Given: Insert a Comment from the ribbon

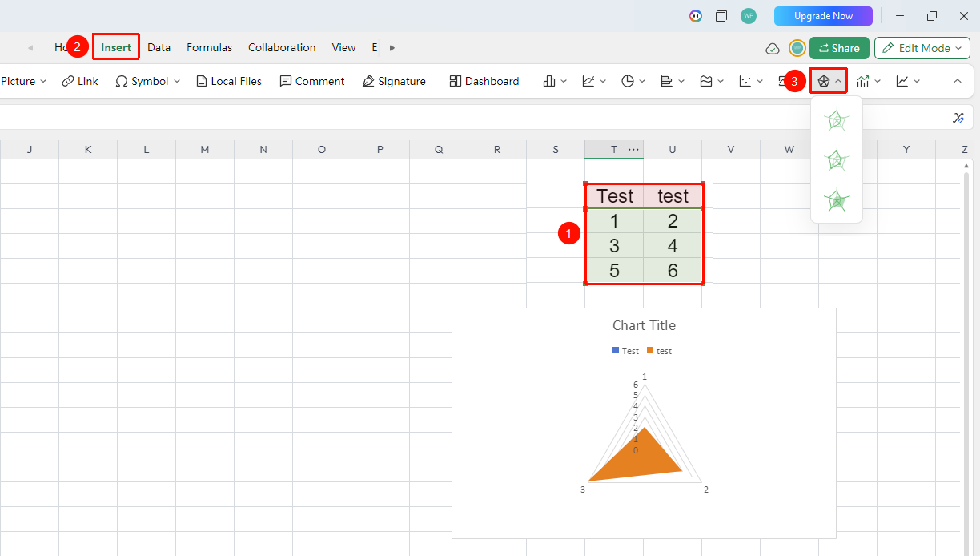Looking at the screenshot, I should [312, 81].
